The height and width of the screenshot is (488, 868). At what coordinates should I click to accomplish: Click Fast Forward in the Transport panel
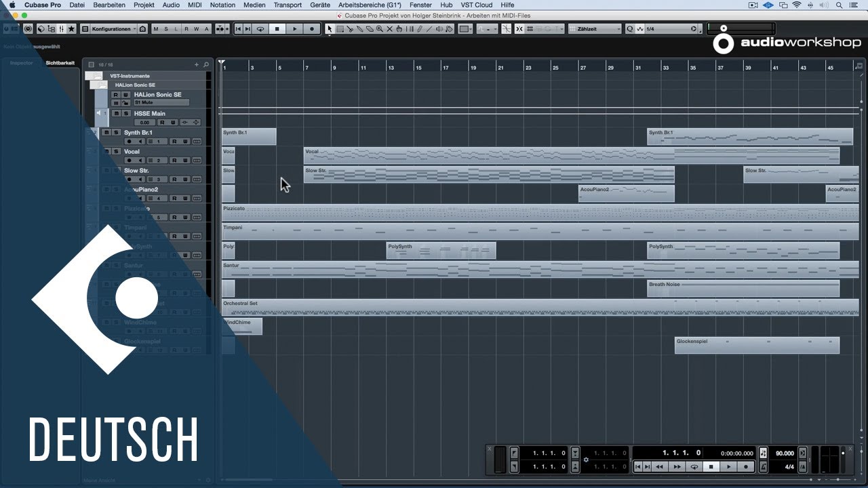[x=677, y=466]
